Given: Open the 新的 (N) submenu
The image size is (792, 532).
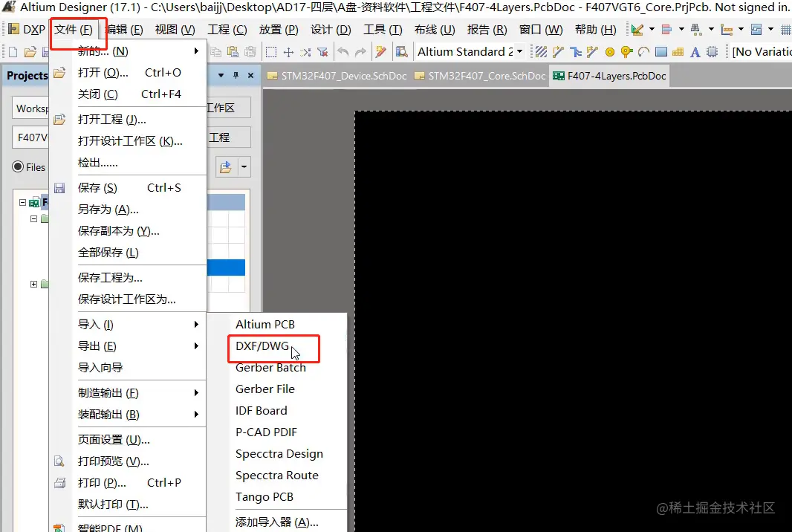Looking at the screenshot, I should 129,51.
